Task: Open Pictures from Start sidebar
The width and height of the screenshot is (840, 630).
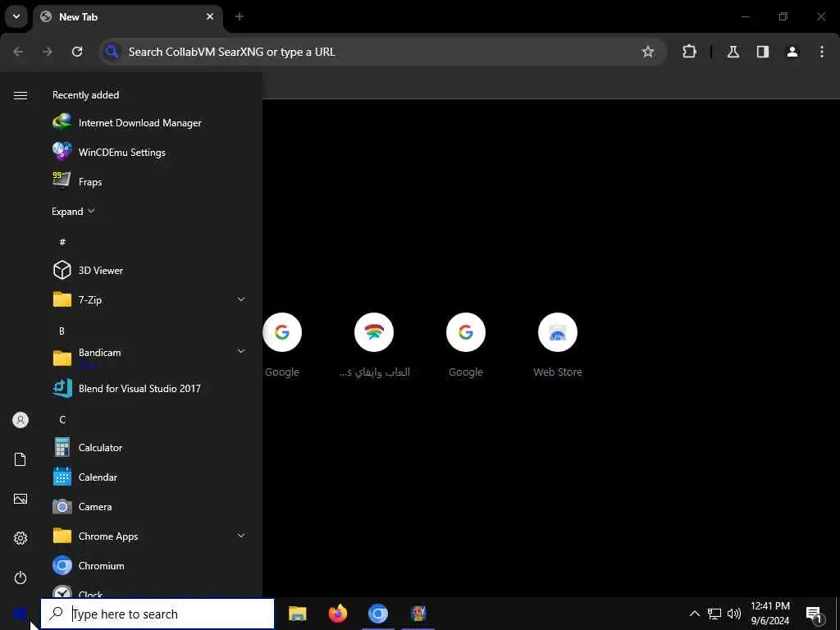Action: click(x=21, y=499)
